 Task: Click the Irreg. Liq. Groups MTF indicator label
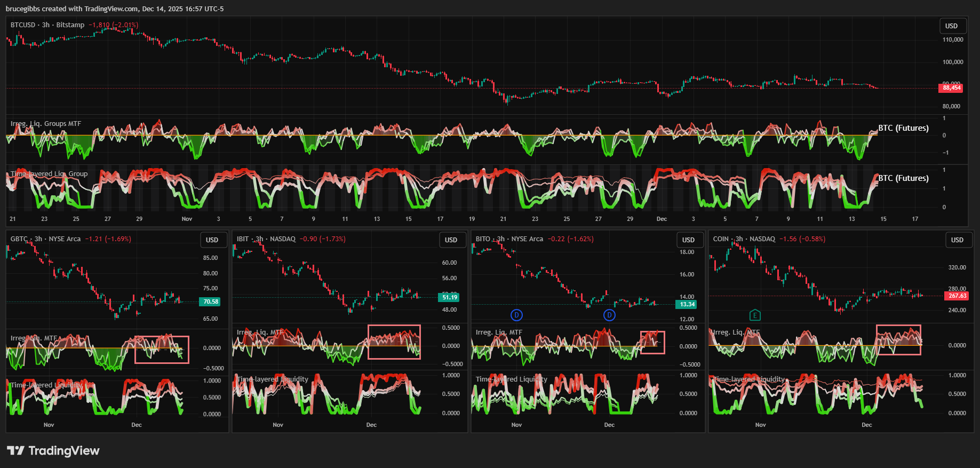[46, 124]
